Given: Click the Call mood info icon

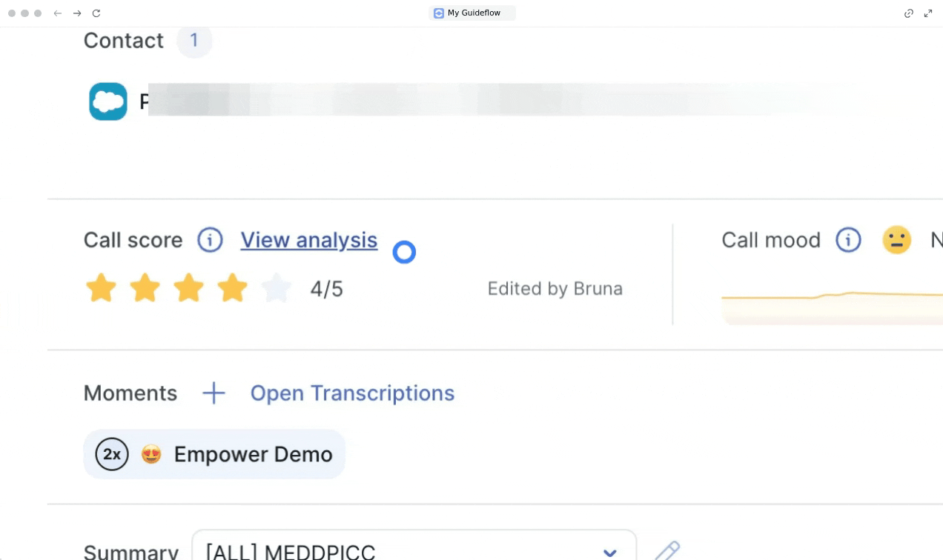Looking at the screenshot, I should tap(848, 240).
